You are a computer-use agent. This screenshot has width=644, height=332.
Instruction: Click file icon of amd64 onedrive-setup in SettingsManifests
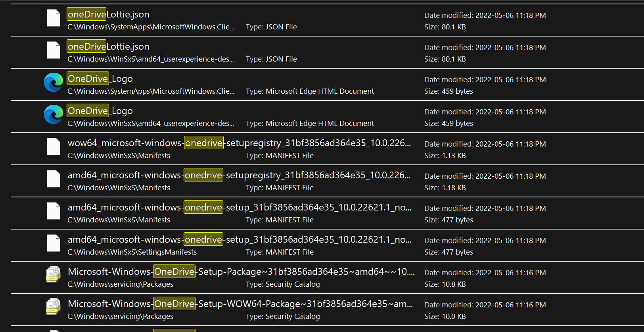pyautogui.click(x=54, y=243)
